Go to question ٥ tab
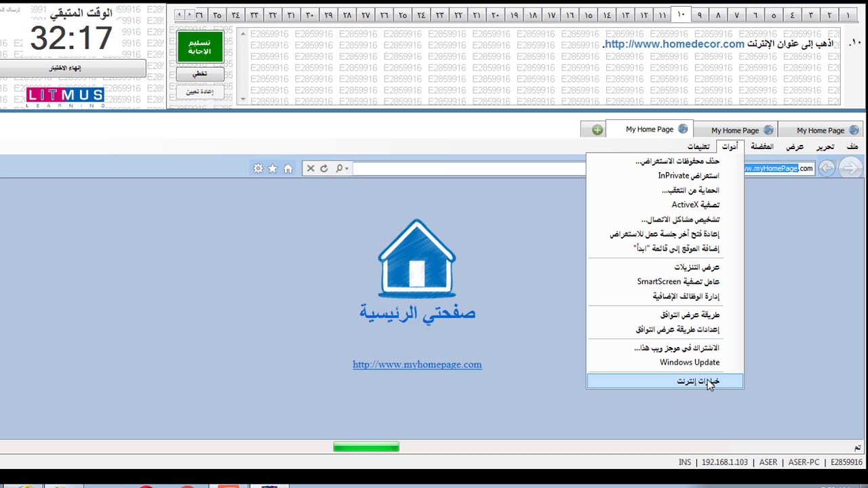 (774, 15)
